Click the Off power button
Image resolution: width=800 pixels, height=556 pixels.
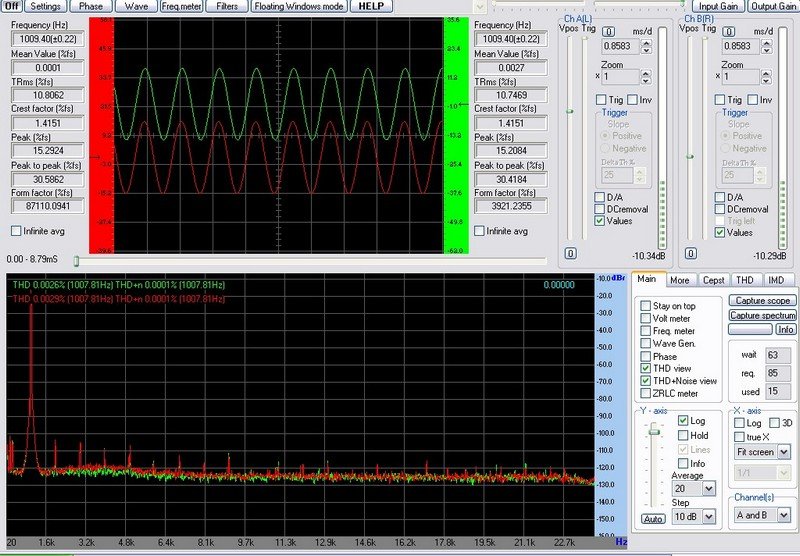(13, 6)
